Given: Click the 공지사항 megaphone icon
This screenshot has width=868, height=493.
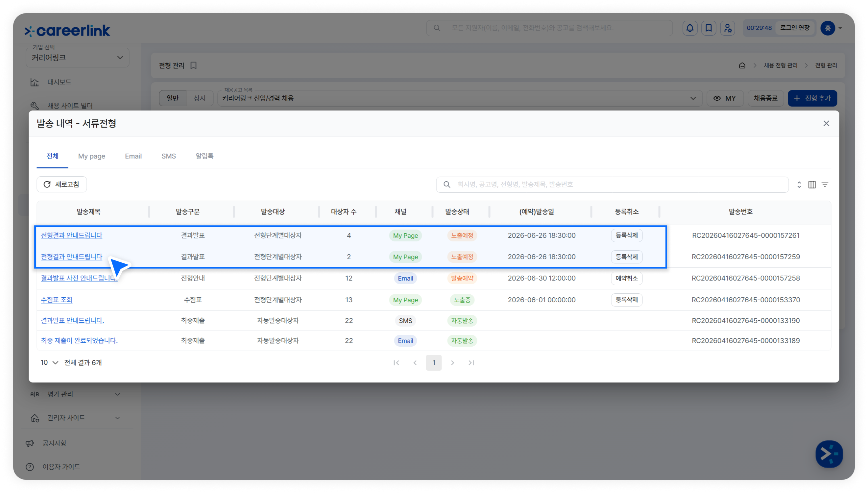Looking at the screenshot, I should 30,443.
